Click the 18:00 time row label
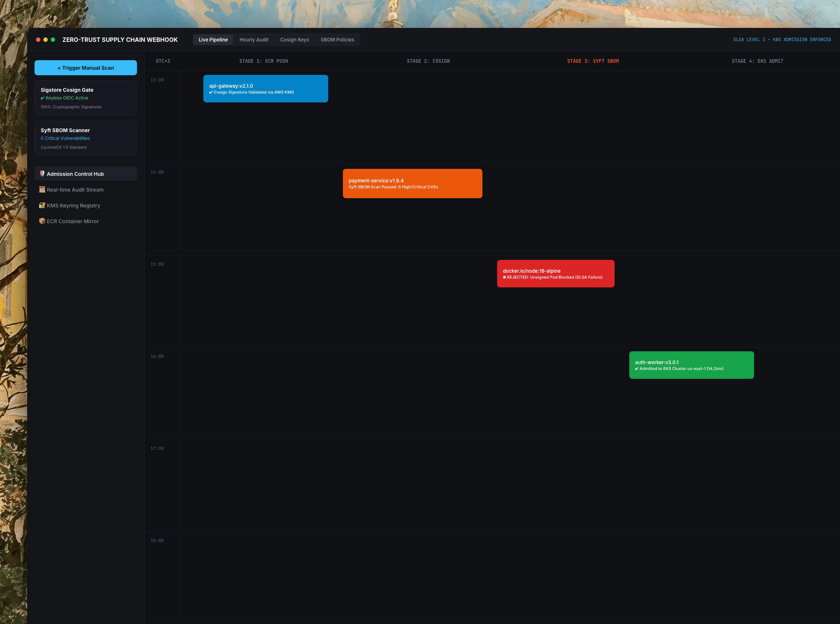 (157, 541)
